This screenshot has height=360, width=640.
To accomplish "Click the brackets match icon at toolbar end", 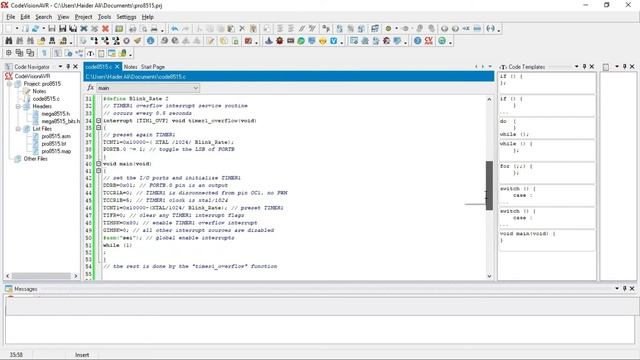I will (x=491, y=29).
